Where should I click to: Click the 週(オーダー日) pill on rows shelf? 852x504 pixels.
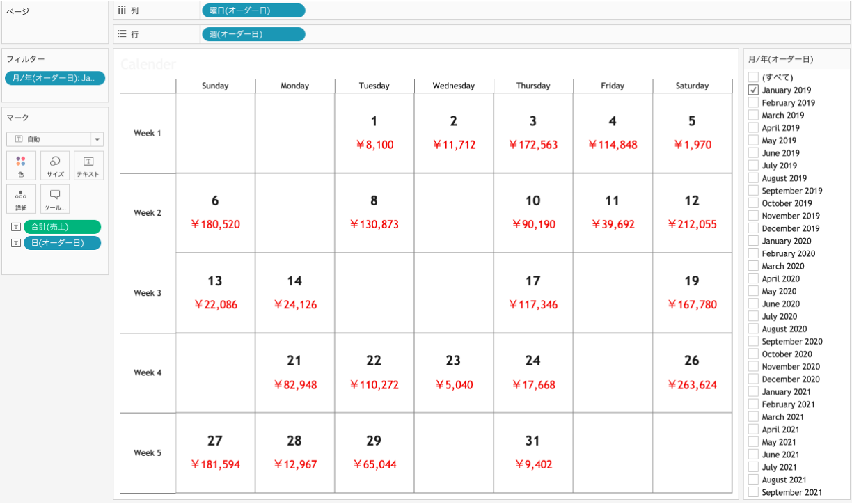tap(253, 34)
